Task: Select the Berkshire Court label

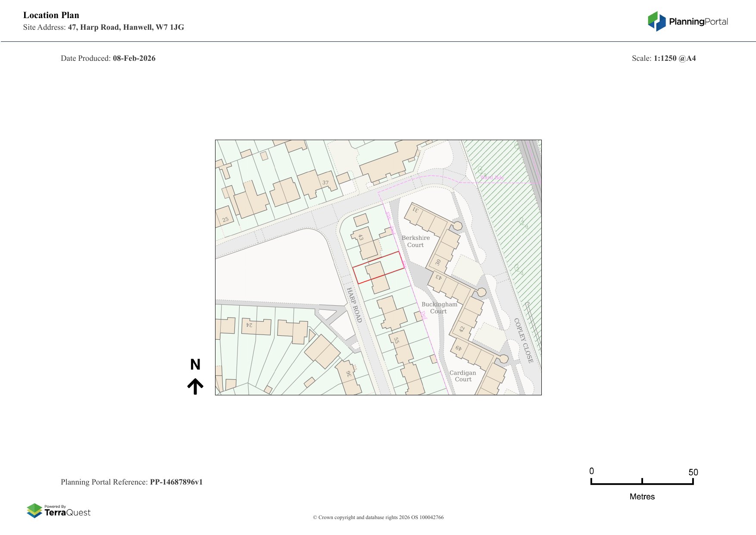Action: pyautogui.click(x=415, y=241)
